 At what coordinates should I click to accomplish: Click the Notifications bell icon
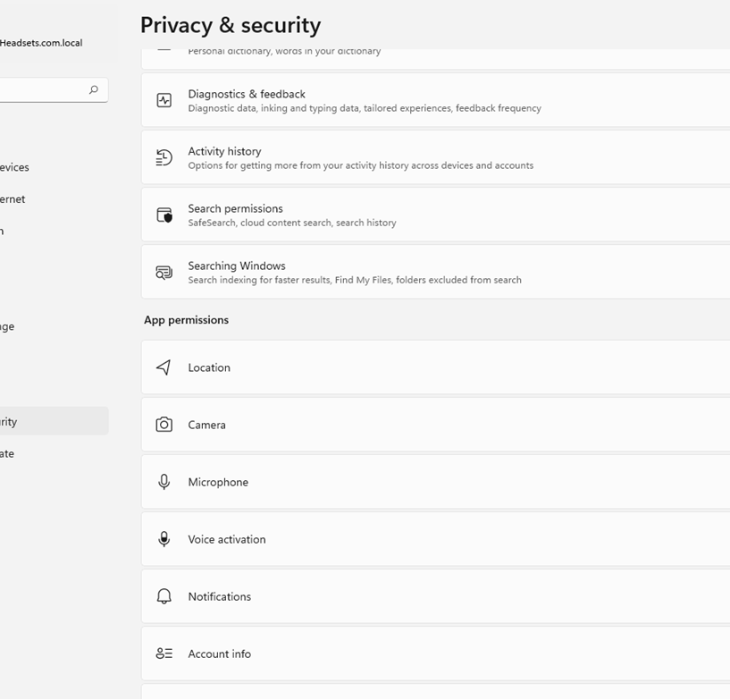point(164,596)
